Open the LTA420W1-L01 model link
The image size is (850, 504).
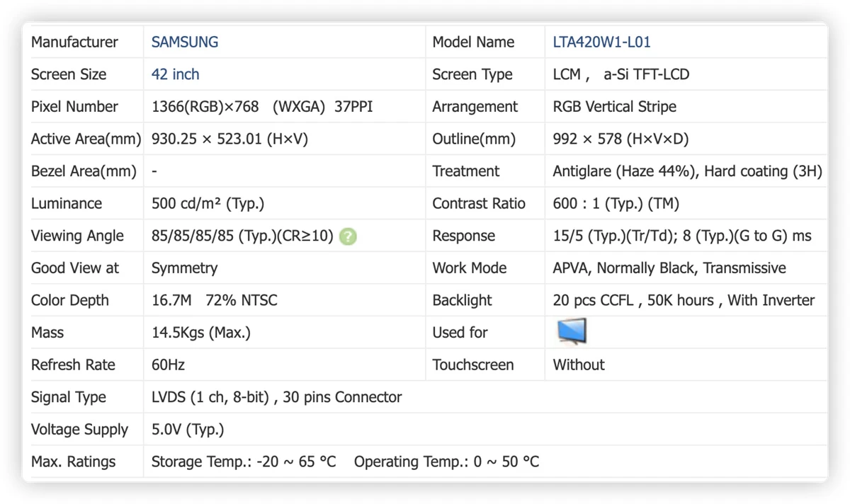pyautogui.click(x=601, y=42)
